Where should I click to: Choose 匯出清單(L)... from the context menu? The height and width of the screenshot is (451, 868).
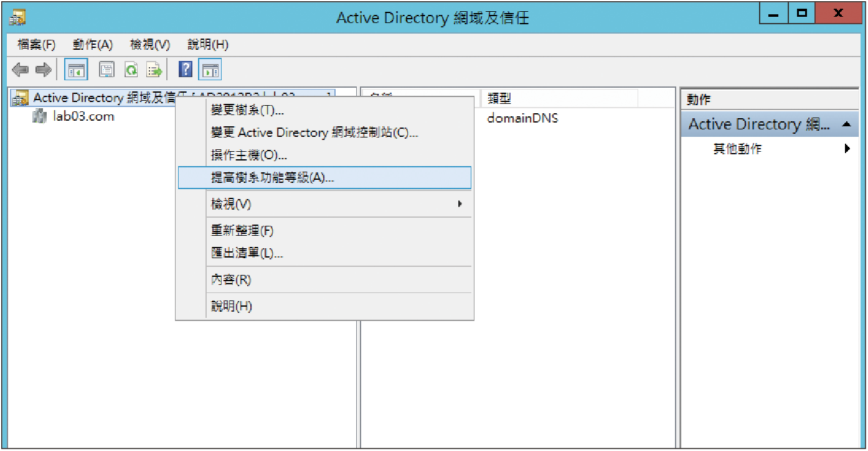click(324, 253)
